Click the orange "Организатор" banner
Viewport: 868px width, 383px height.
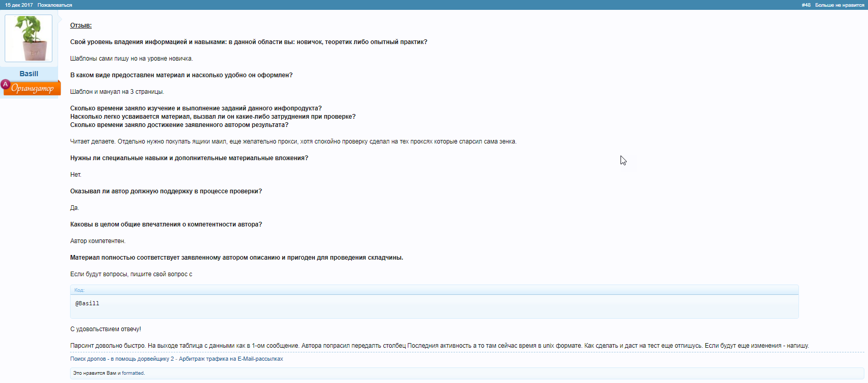pos(33,89)
